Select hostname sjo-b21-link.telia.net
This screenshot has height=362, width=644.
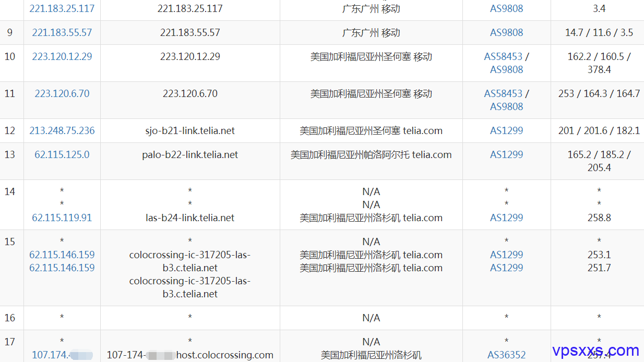coord(190,130)
